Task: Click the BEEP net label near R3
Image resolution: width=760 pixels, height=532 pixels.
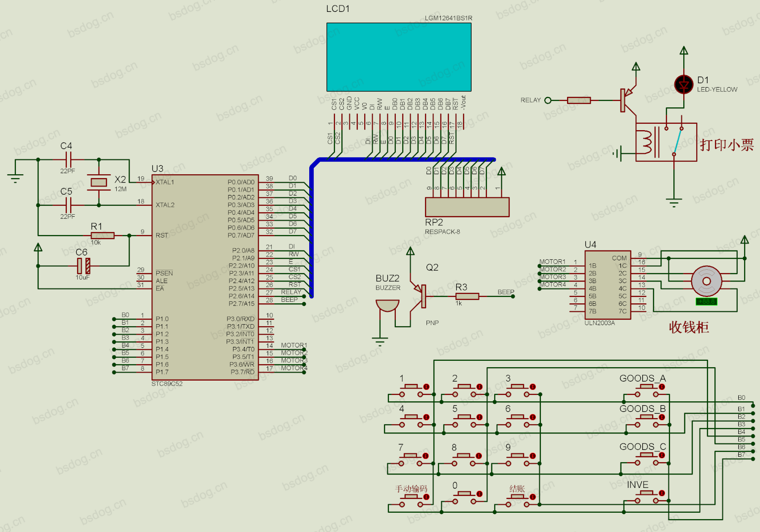Action: coord(506,292)
